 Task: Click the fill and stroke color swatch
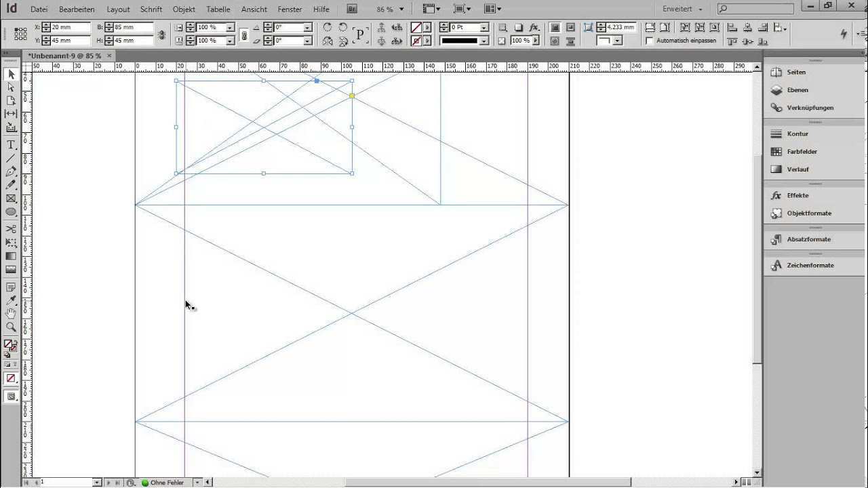(x=10, y=345)
